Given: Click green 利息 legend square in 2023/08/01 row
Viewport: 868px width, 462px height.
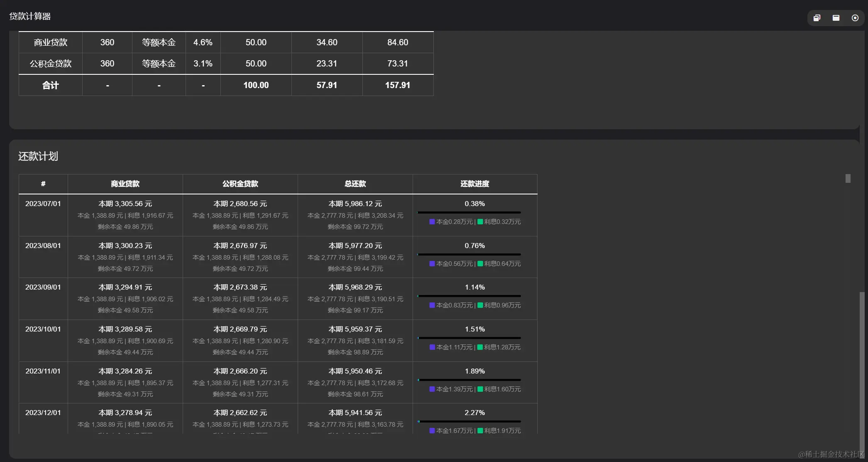Looking at the screenshot, I should (480, 264).
